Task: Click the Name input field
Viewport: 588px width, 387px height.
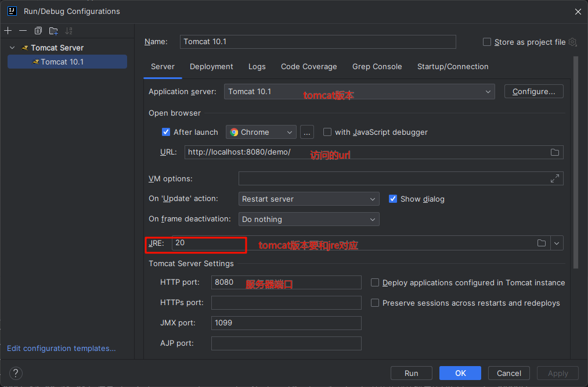Action: pyautogui.click(x=318, y=42)
